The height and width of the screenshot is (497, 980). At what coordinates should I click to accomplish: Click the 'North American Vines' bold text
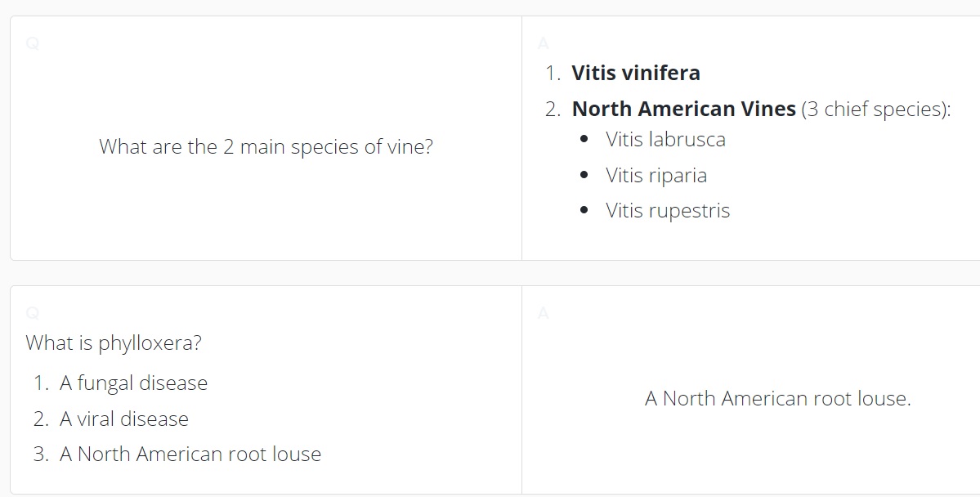[684, 109]
